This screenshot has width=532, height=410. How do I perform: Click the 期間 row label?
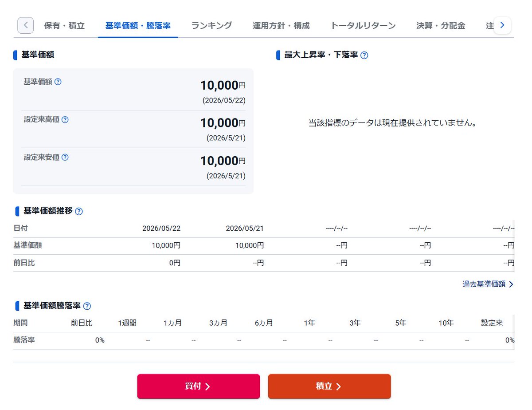point(21,323)
